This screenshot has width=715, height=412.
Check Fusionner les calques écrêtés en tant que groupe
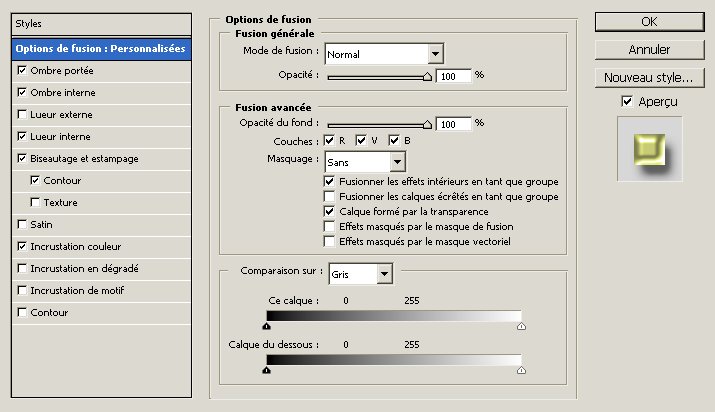coord(329,196)
